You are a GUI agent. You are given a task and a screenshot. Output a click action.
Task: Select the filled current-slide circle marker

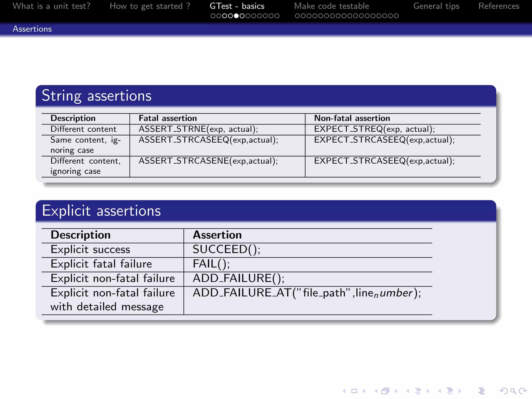click(x=236, y=16)
